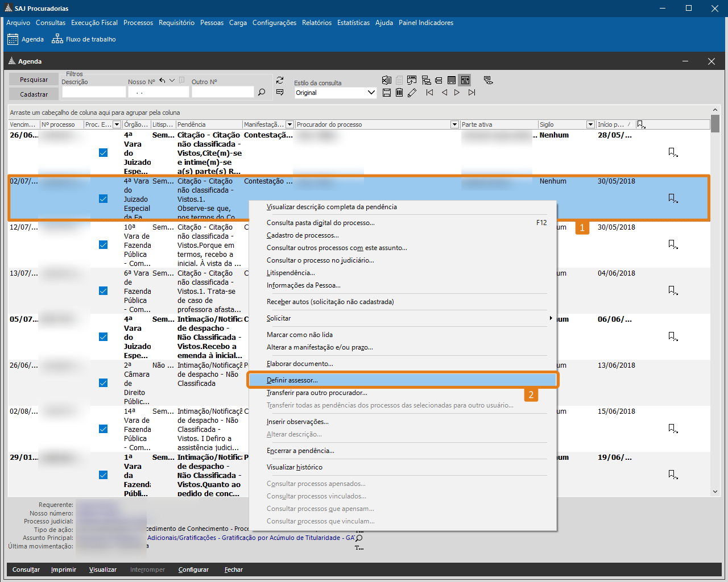The height and width of the screenshot is (582, 728).
Task: Toggle the checkbox of the 10ª Vara row
Action: (103, 244)
